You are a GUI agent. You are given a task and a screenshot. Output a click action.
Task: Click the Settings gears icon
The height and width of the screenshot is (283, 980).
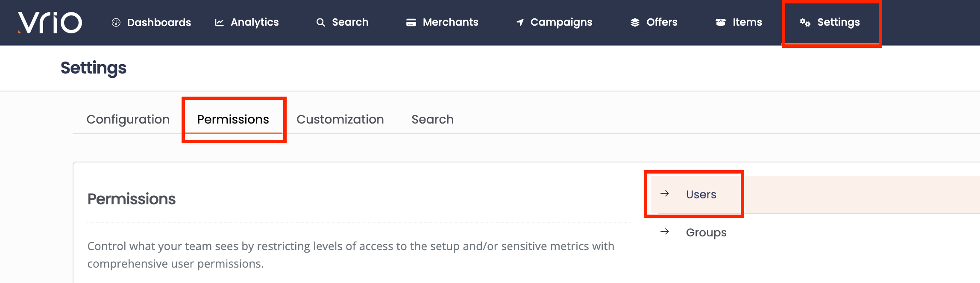[805, 23]
